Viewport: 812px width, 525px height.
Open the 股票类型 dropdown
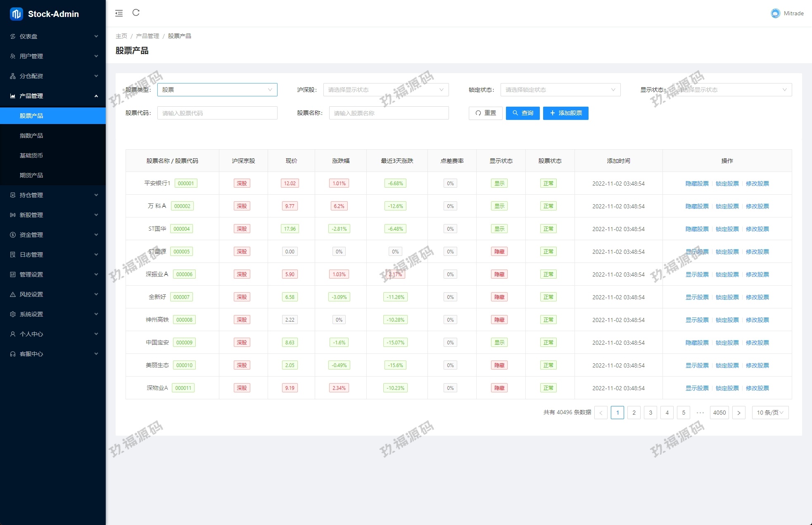pos(217,90)
